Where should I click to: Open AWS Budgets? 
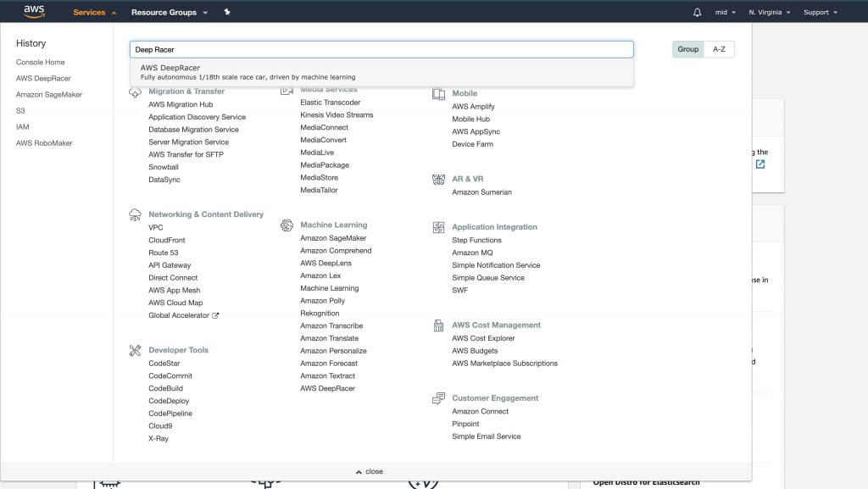coord(475,351)
